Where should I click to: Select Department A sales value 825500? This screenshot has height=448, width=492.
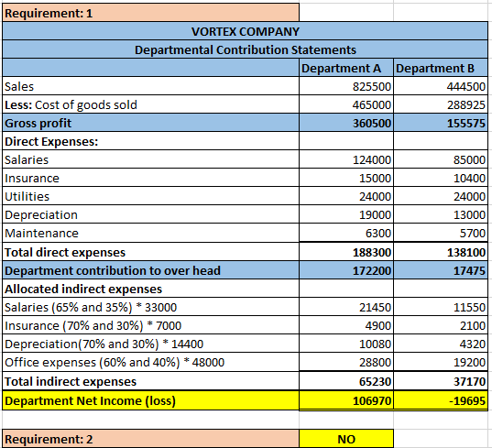(346, 86)
